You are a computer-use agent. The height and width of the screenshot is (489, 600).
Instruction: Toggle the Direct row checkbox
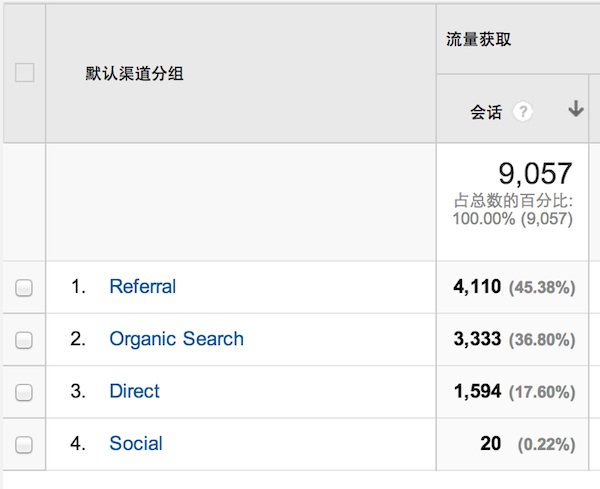tap(25, 392)
